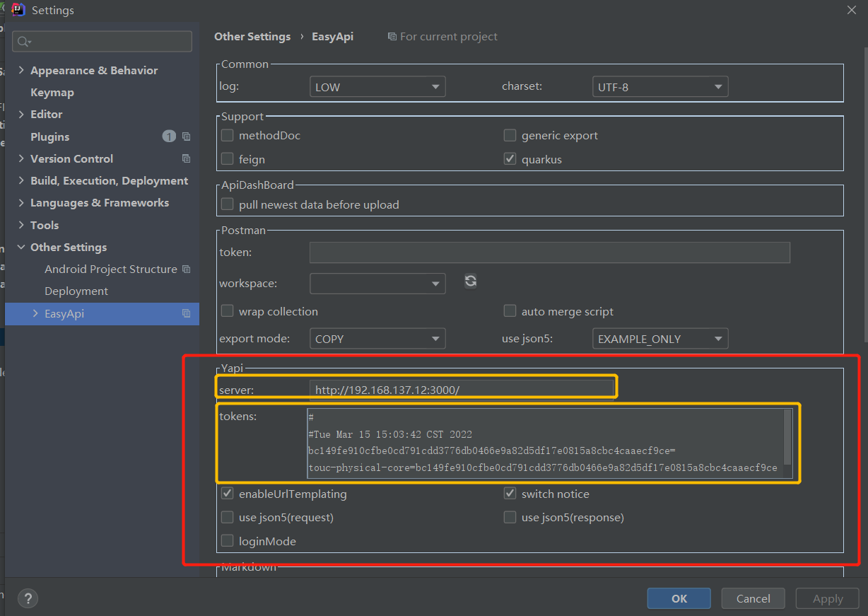Enable wrap collection checkbox
This screenshot has width=868, height=616.
[x=227, y=311]
